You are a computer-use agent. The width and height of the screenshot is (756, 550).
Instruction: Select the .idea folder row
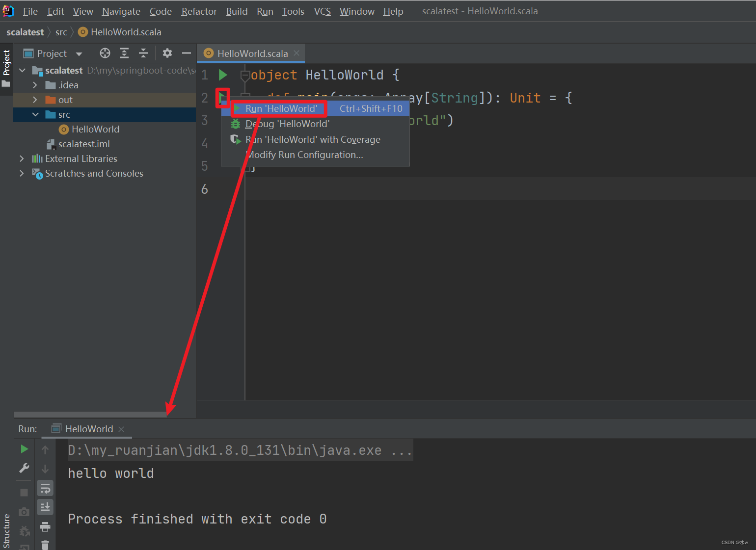pos(105,85)
